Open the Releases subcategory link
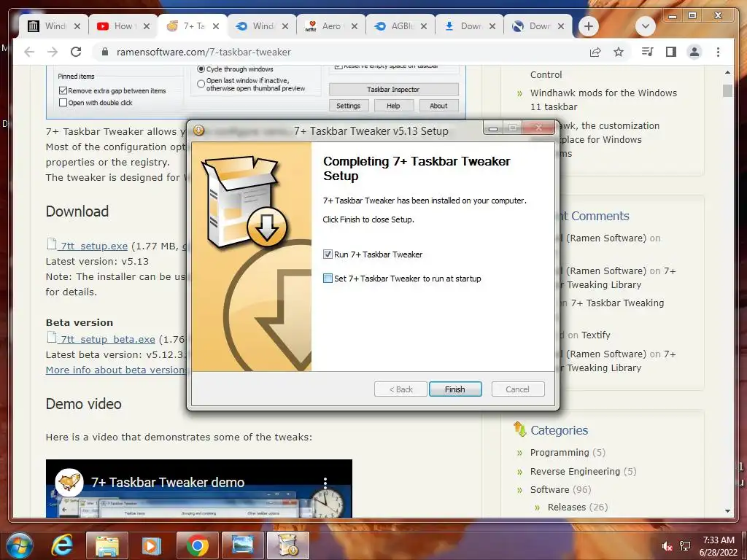The width and height of the screenshot is (747, 560). click(x=566, y=507)
